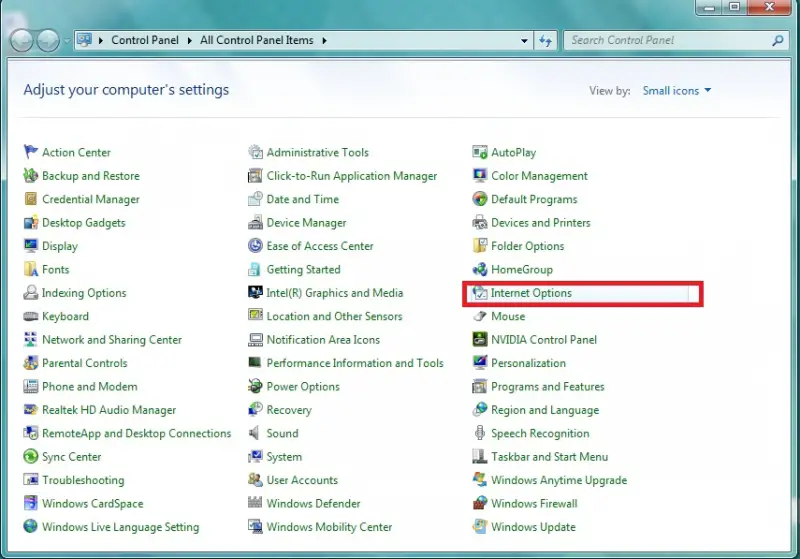Click the Internet Options icon
Screen dimensions: 800x559
point(480,293)
